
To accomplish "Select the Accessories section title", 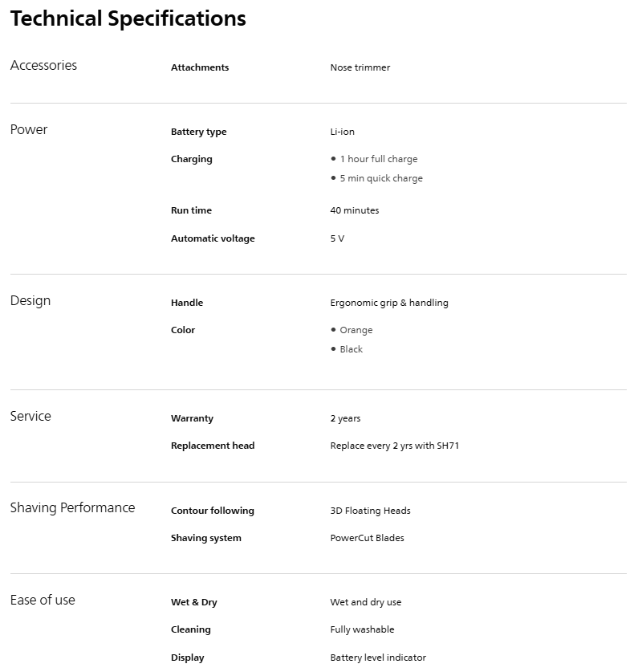I will (43, 66).
